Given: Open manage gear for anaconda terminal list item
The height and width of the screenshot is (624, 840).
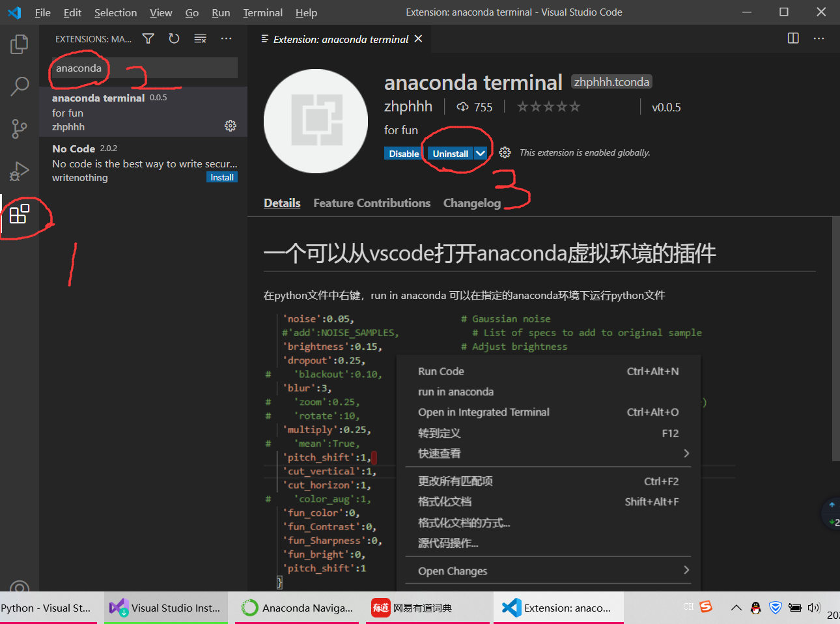Looking at the screenshot, I should tap(231, 126).
